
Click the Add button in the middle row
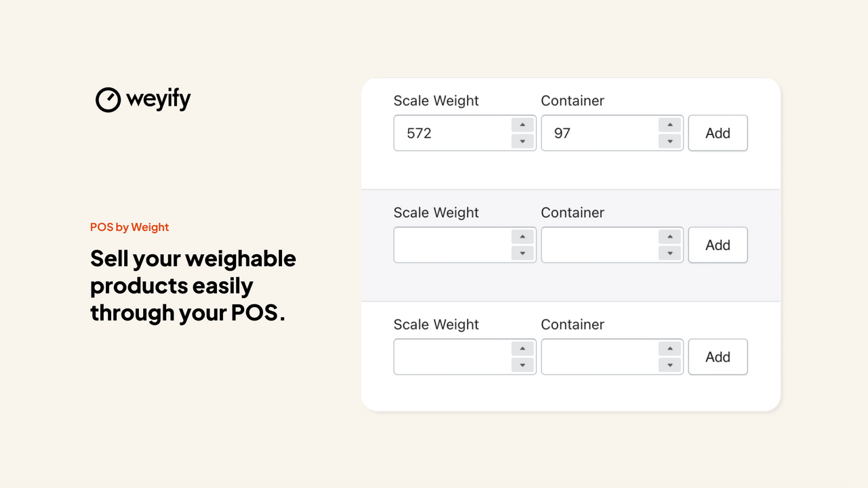coord(717,245)
